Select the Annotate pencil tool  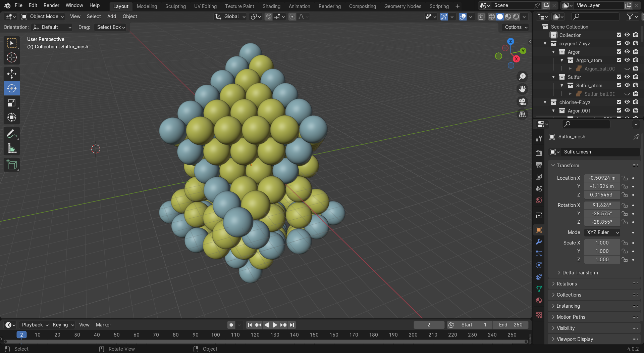(x=12, y=134)
